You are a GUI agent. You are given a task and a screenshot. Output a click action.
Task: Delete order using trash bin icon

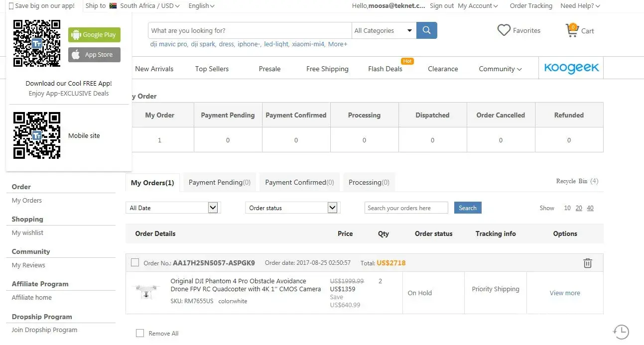[x=588, y=263]
